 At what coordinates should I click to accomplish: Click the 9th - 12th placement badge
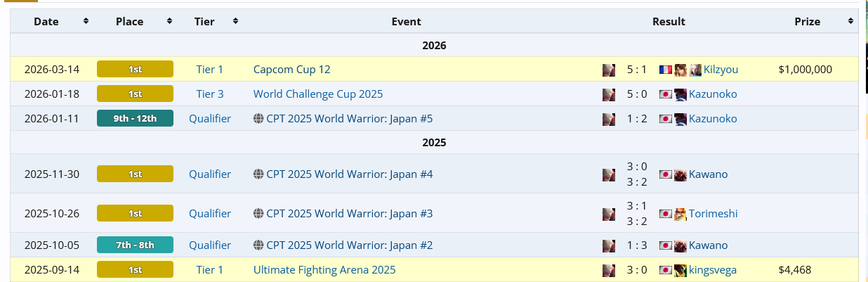point(135,118)
